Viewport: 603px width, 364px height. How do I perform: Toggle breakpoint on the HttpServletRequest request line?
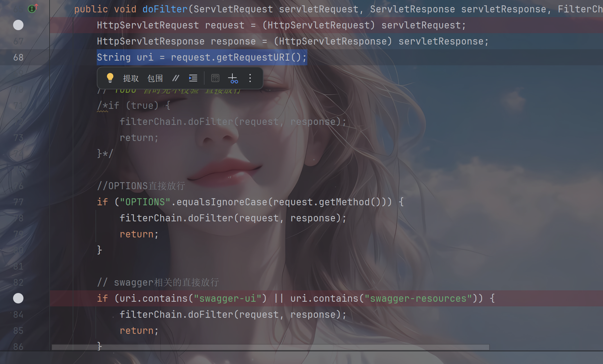18,25
